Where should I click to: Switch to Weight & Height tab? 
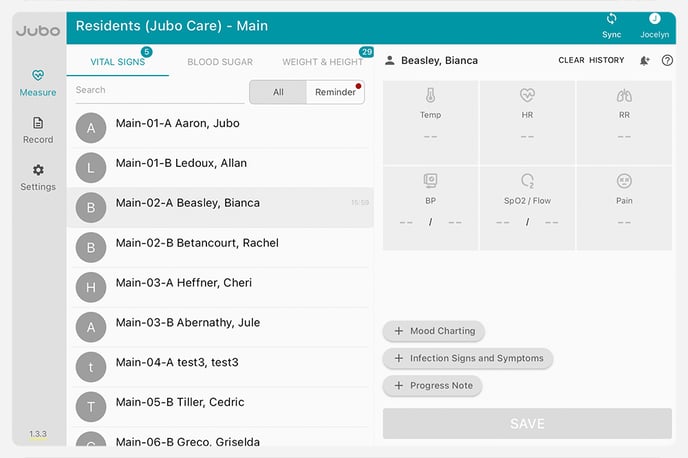322,62
